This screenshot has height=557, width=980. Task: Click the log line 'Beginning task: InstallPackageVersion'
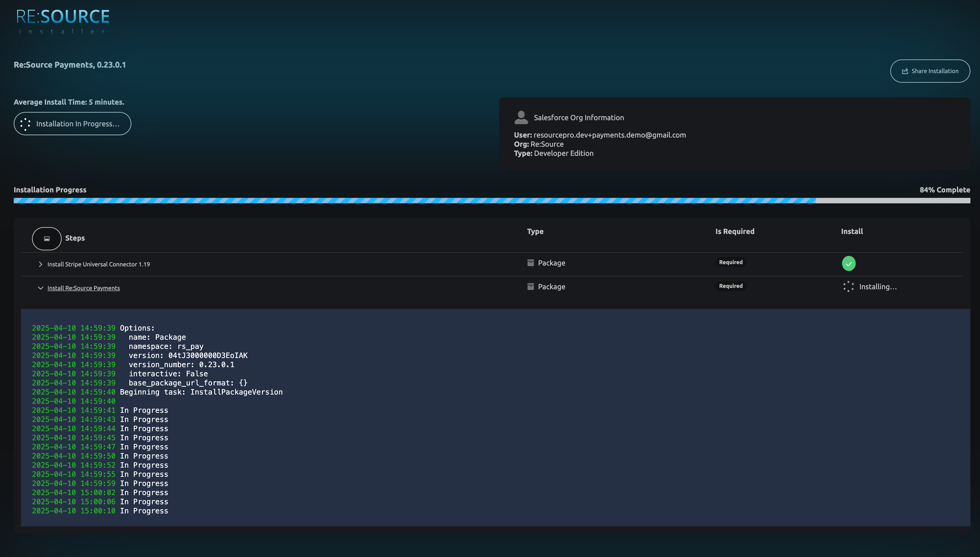tap(157, 392)
